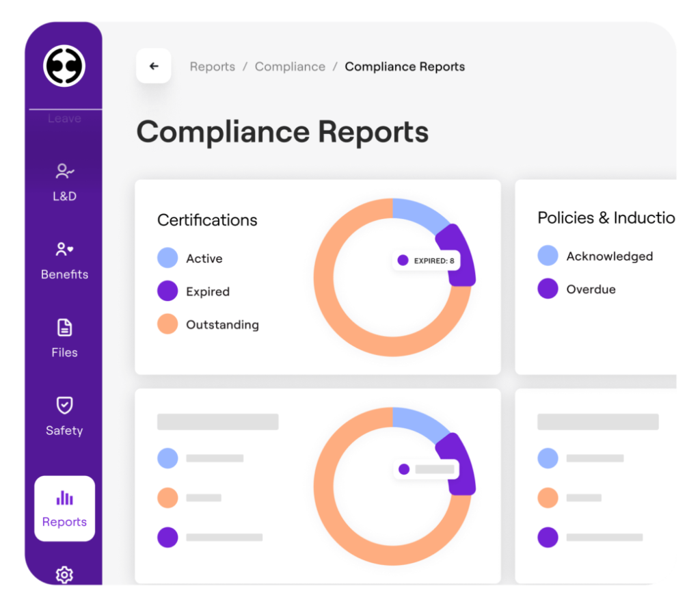Select the partially hidden Leave menu item
The width and height of the screenshot is (700, 606).
[64, 119]
